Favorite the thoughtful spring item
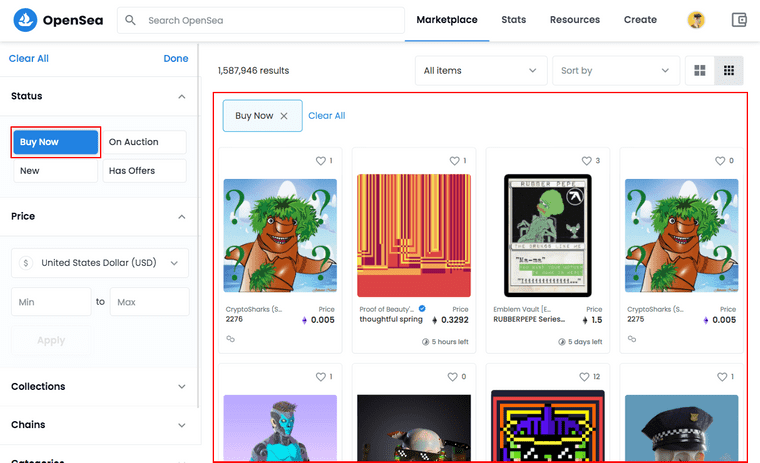This screenshot has width=760, height=463. [454, 160]
